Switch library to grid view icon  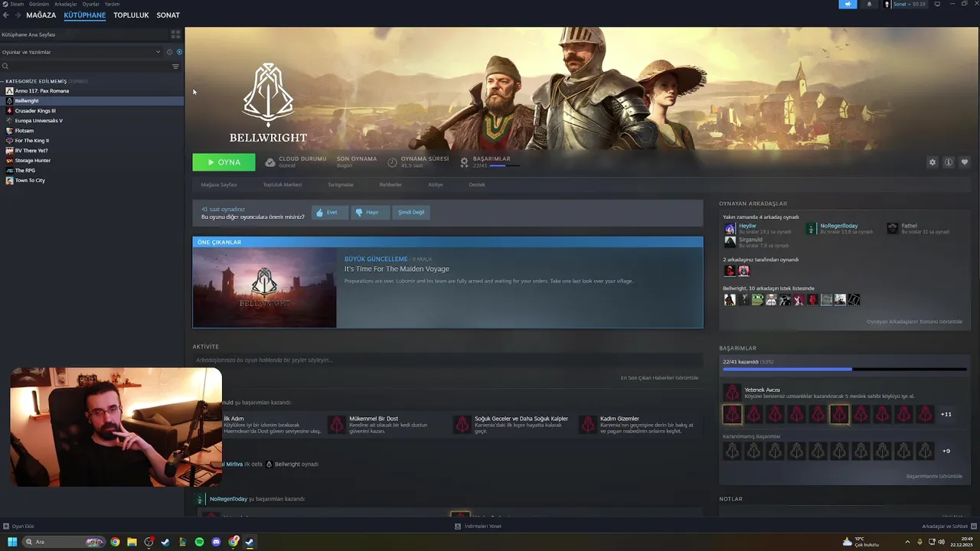pyautogui.click(x=175, y=34)
